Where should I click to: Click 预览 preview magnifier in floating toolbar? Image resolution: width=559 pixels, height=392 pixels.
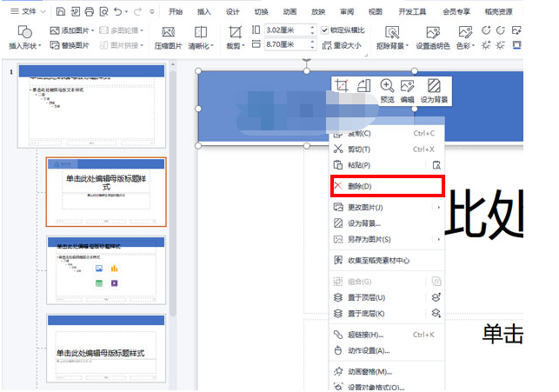click(387, 91)
